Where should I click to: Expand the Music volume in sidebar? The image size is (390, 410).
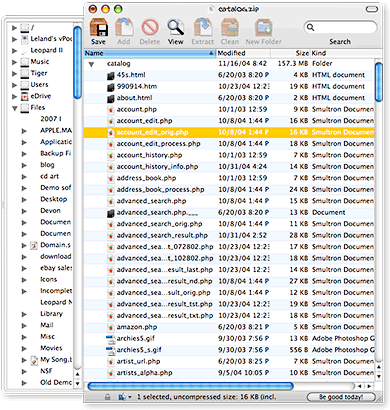(14, 62)
